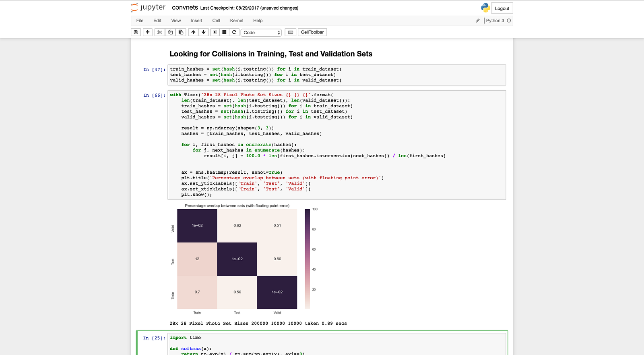Click inside the In [47] code cell
644x355 pixels.
point(336,75)
